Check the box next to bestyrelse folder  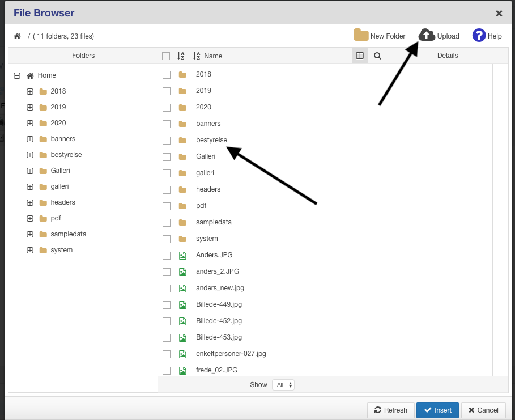point(167,140)
